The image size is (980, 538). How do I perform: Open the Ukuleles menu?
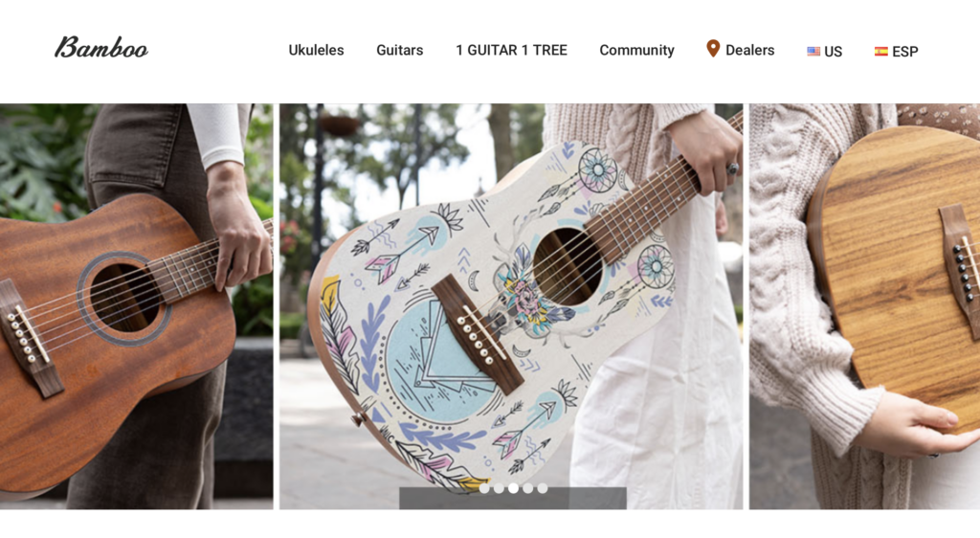[316, 50]
